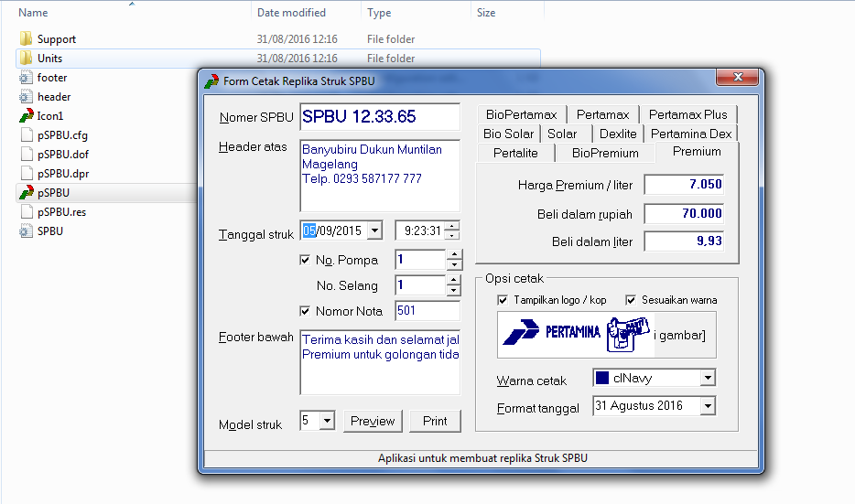This screenshot has height=504, width=855.
Task: Open the Tanggal struk date dropdown
Action: coord(374,231)
